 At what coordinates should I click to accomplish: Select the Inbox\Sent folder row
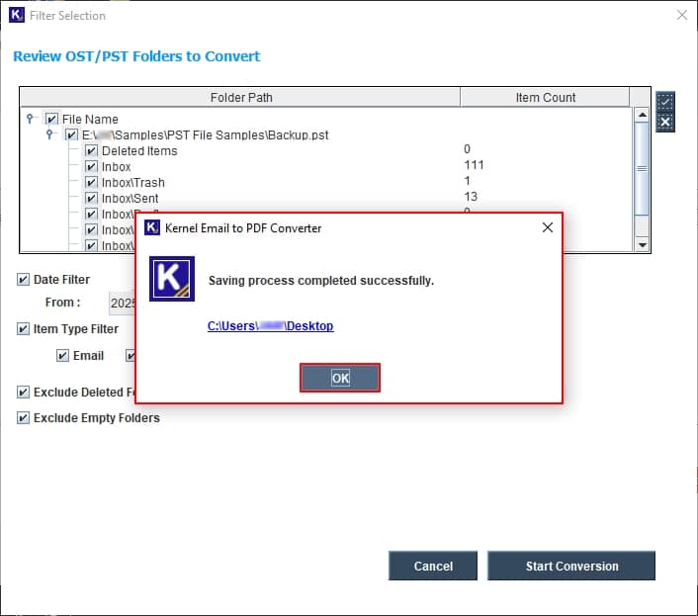(x=130, y=198)
